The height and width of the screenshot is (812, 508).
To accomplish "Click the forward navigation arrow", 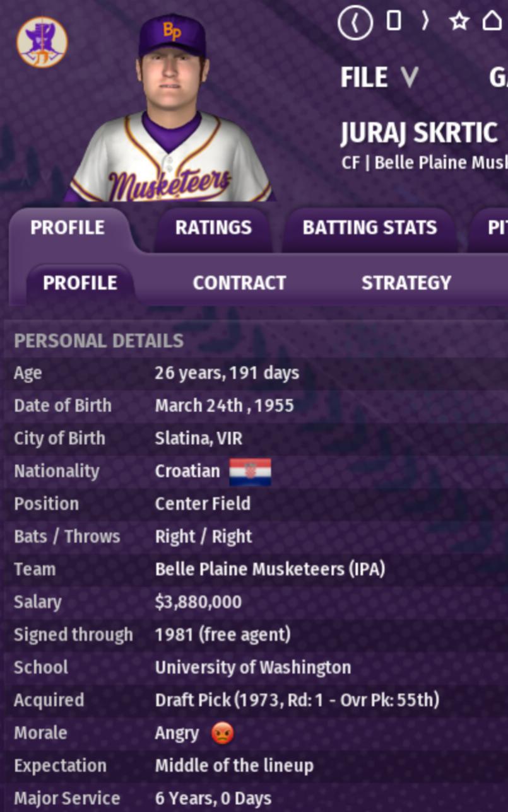I will click(425, 21).
